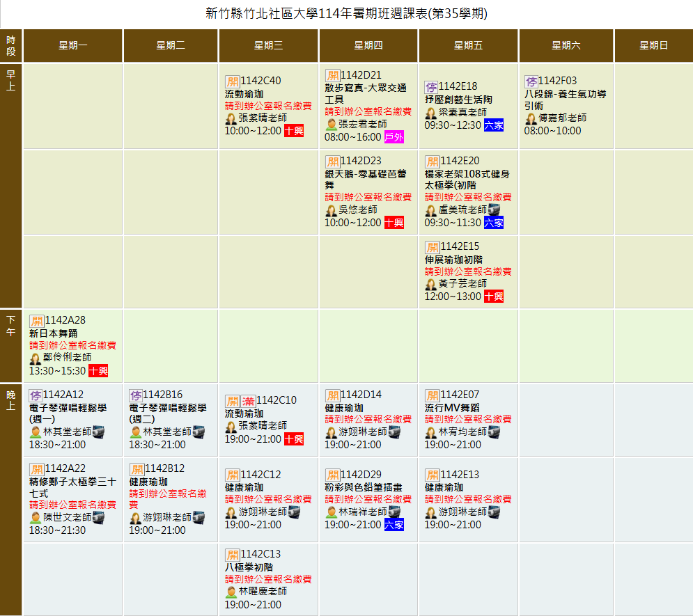693x616 pixels.
Task: Click the course code 1142E13
Action: [x=460, y=475]
